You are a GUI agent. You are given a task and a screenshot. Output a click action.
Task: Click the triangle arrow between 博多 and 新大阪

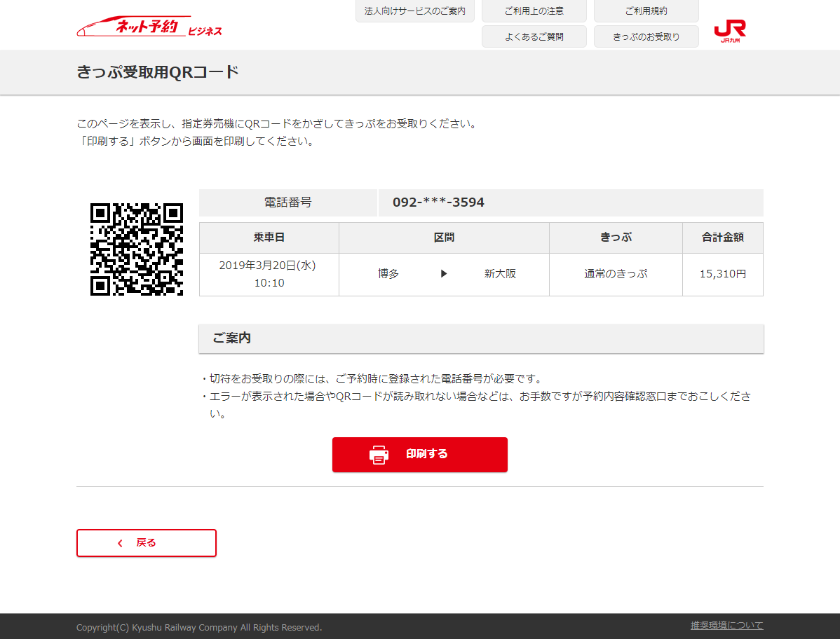pos(444,274)
